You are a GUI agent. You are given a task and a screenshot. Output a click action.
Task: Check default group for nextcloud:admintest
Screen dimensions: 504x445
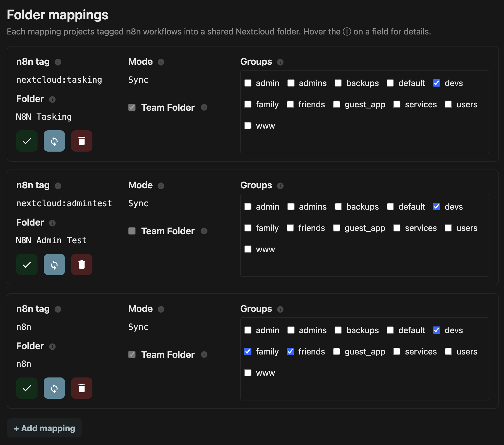(390, 207)
